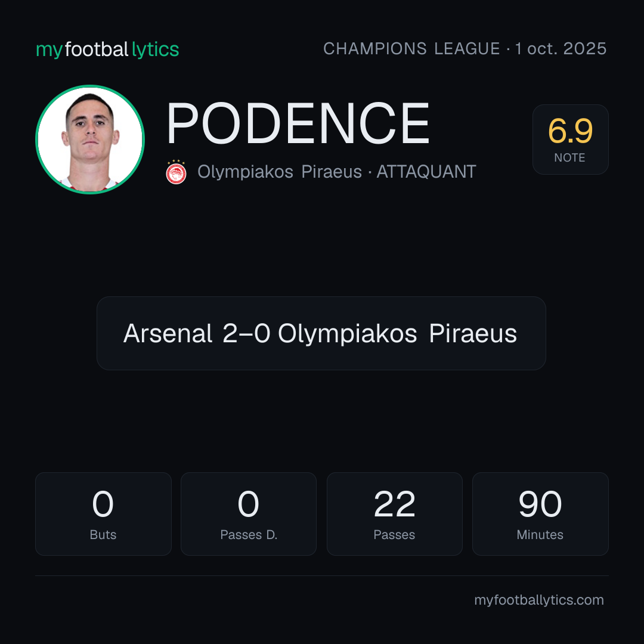Click the yellow 6.9 rating number
644x644 pixels.
pyautogui.click(x=571, y=131)
